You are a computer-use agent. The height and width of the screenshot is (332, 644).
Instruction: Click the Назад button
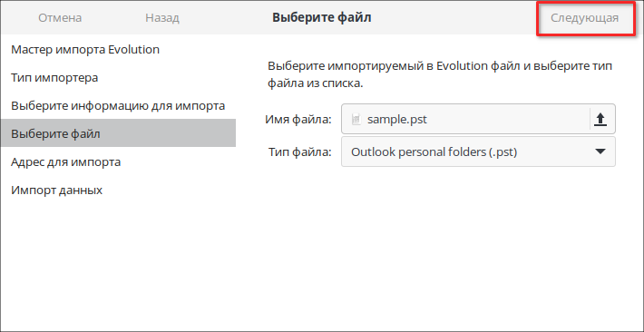pos(162,18)
